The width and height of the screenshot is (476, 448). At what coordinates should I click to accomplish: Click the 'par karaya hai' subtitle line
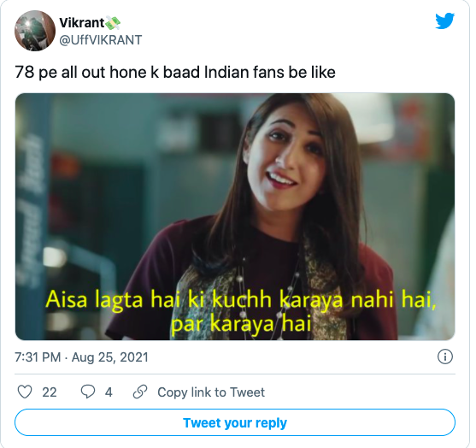pos(241,324)
